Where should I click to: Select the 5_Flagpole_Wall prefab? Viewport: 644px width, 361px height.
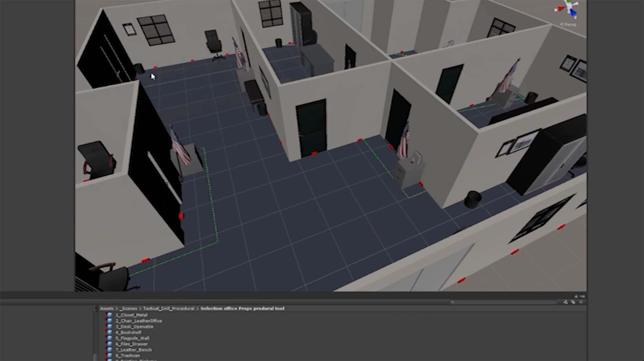132,338
